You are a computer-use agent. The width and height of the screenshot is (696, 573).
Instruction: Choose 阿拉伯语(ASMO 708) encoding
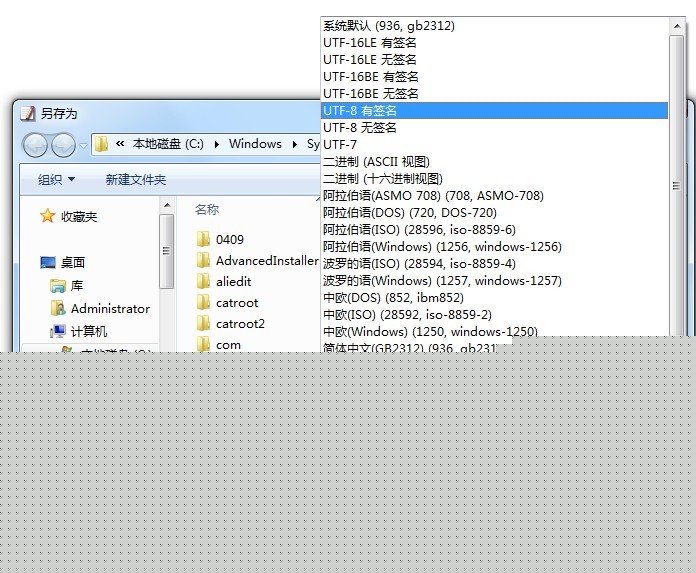point(494,196)
